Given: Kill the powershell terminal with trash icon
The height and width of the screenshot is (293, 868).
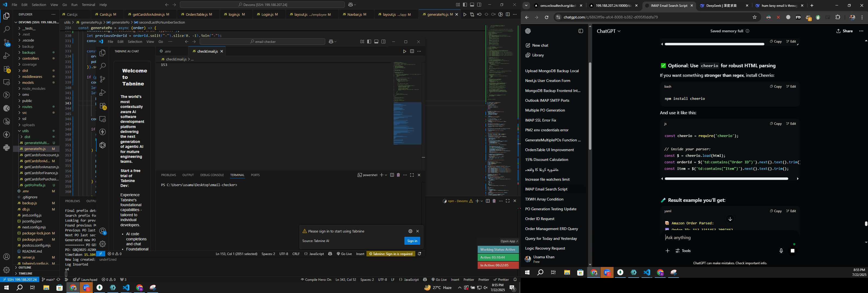Looking at the screenshot, I should tap(398, 175).
